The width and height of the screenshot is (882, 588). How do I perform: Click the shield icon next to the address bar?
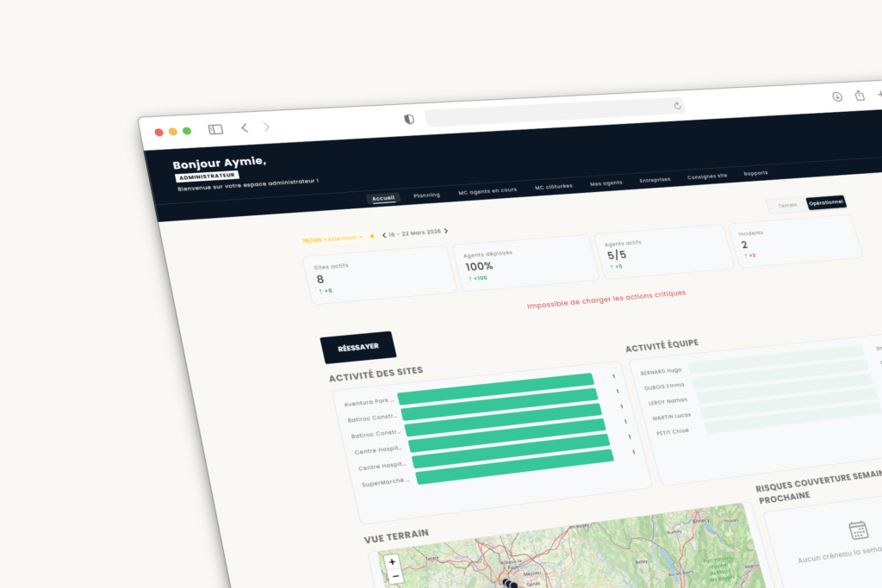click(x=407, y=120)
